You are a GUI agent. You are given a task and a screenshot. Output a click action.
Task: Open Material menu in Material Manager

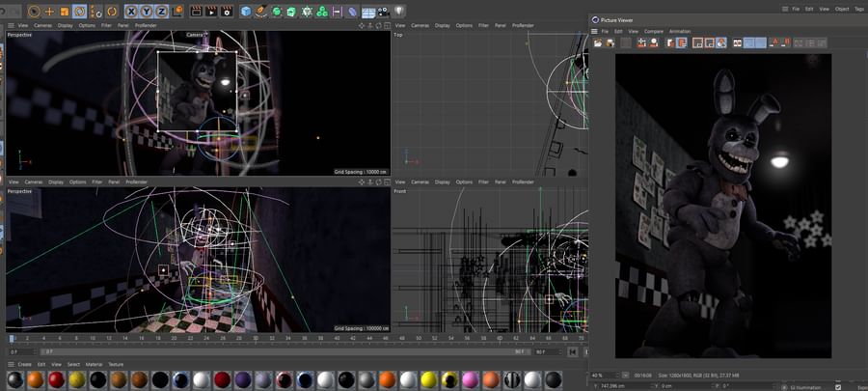click(x=94, y=364)
